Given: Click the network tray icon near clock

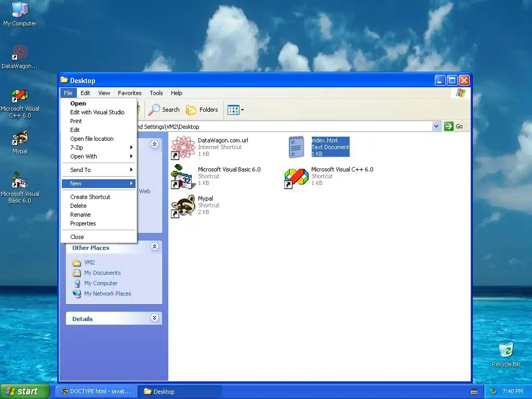Looking at the screenshot, I should coord(494,392).
